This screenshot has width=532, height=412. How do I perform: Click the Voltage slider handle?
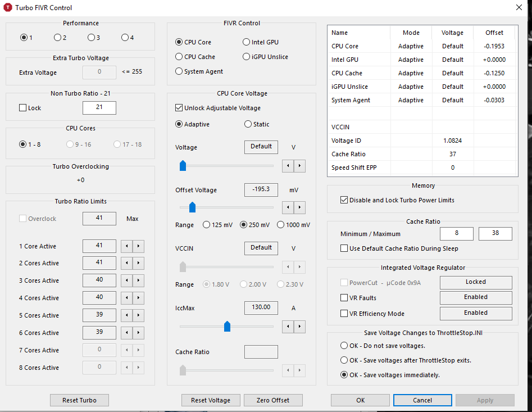coord(183,166)
